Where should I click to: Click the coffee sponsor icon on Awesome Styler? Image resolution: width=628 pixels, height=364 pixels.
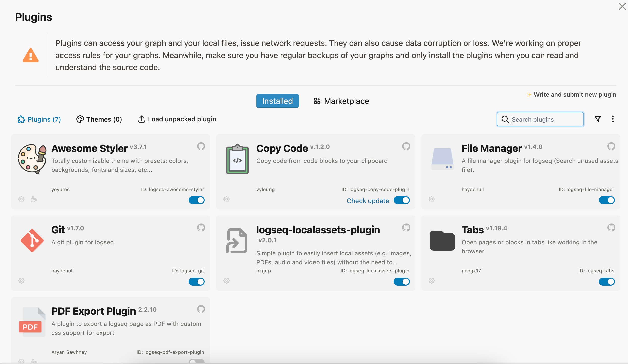coord(34,199)
